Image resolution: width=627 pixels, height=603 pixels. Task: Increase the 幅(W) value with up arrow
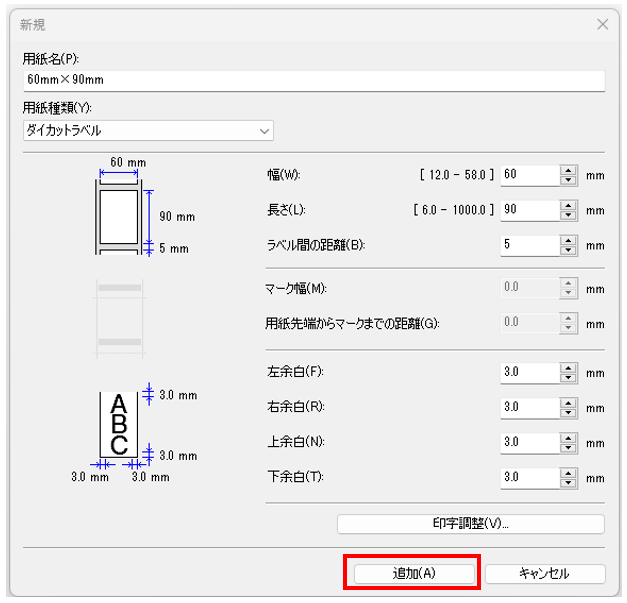[x=569, y=170]
